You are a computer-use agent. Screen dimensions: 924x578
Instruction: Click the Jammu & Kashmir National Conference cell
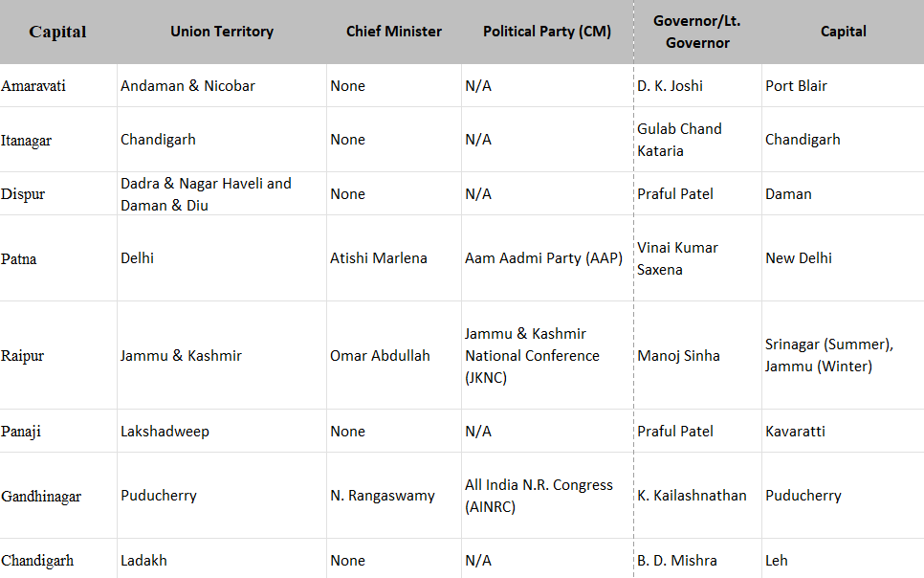(532, 356)
